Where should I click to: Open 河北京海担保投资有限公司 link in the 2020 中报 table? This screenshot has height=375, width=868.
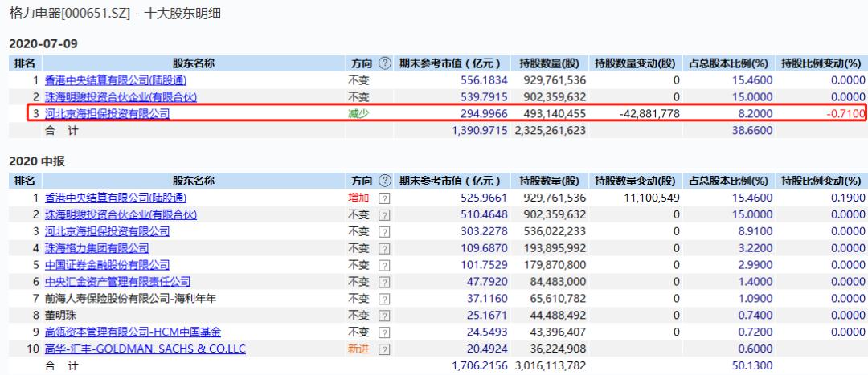(x=108, y=231)
